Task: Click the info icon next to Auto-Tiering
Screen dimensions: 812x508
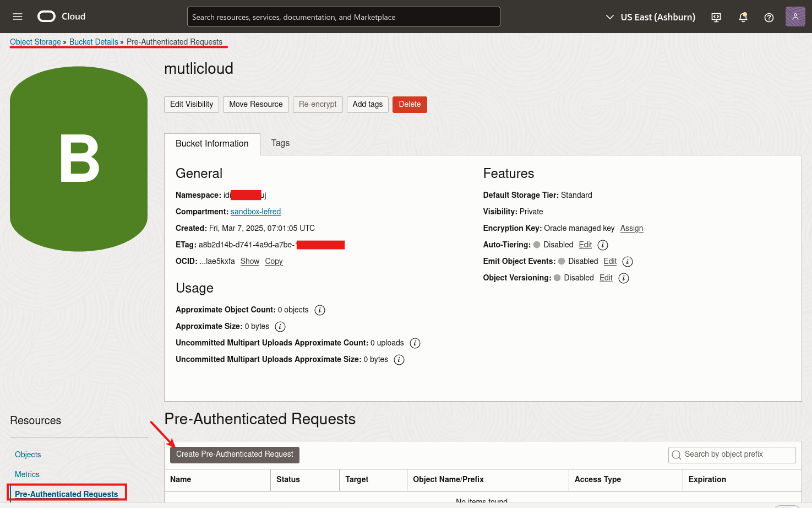Action: [x=603, y=245]
